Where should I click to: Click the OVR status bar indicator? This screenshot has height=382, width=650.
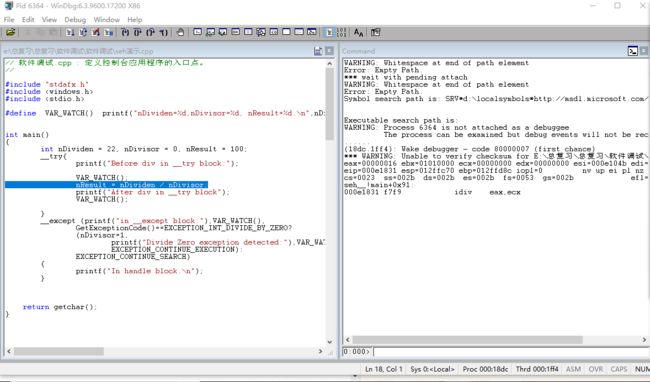[x=596, y=369]
